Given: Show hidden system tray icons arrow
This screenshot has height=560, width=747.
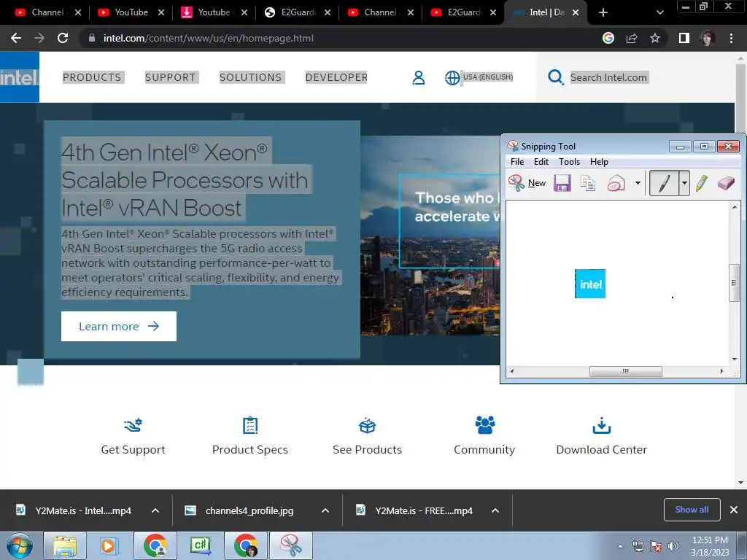Looking at the screenshot, I should tap(620, 546).
